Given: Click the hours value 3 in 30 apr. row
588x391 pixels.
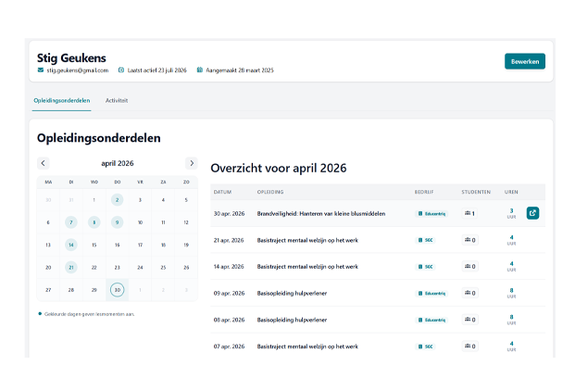Looking at the screenshot, I should click(511, 211).
